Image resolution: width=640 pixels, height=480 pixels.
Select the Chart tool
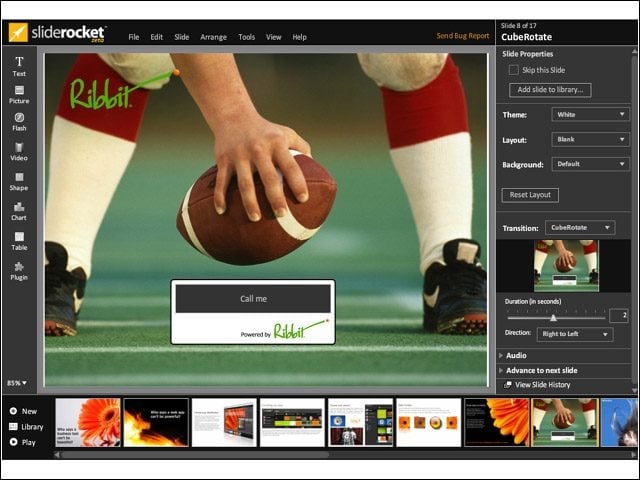(x=19, y=211)
